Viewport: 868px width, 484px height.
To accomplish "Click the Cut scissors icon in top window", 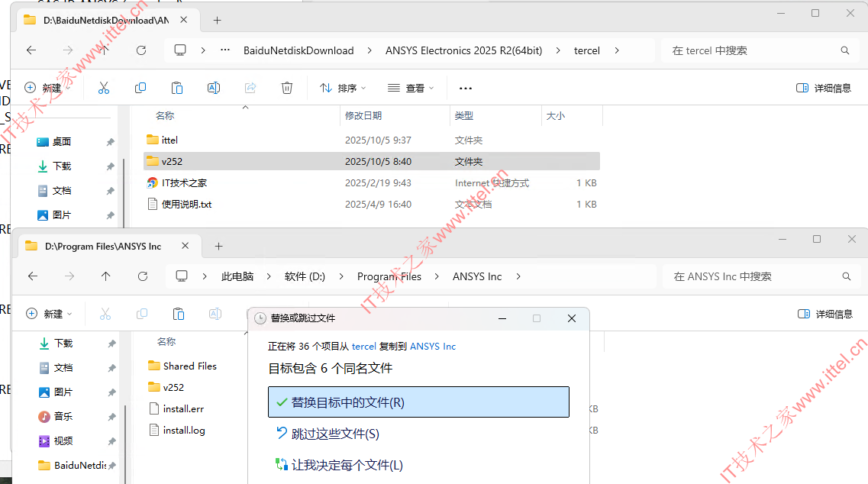I will coord(104,88).
